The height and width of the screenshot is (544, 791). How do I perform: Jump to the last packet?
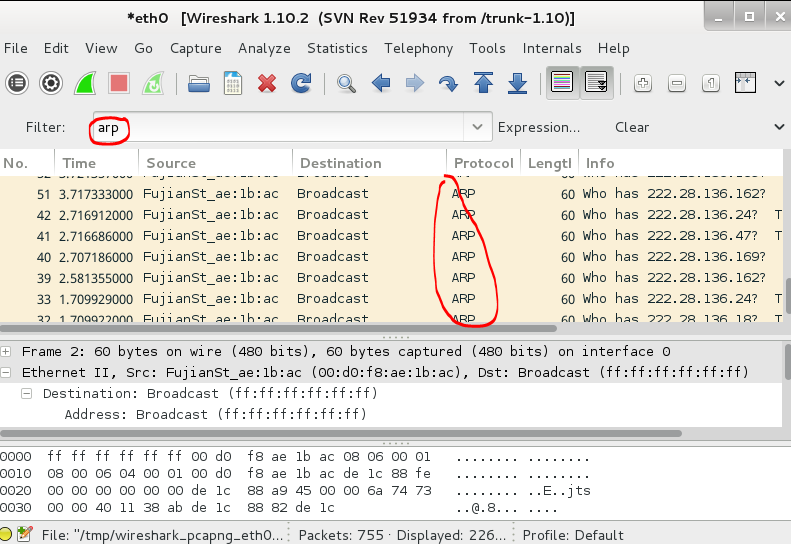(x=517, y=83)
